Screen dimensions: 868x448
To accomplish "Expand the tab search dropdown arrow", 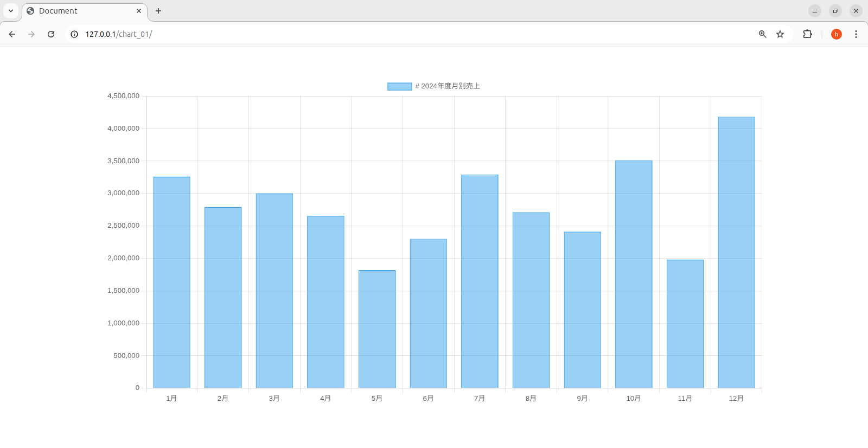I will 11,11.
